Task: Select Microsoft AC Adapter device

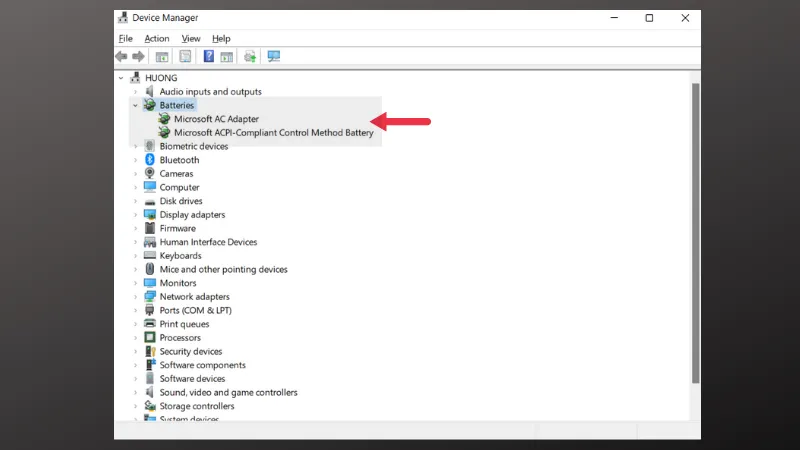Action: (x=216, y=119)
